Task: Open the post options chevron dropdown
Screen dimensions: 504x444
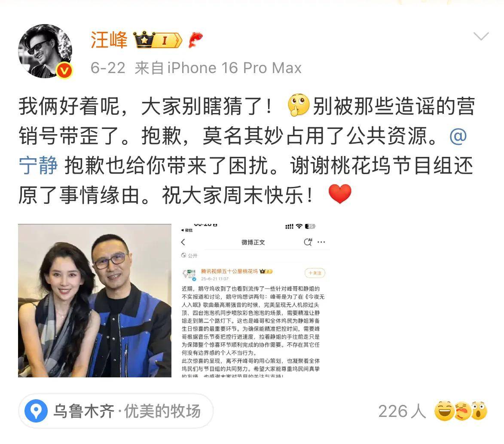Action: pos(481,36)
